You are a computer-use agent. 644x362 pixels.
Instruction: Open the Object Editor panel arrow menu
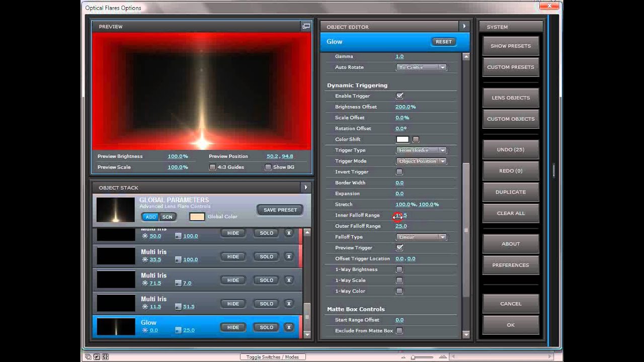(464, 27)
